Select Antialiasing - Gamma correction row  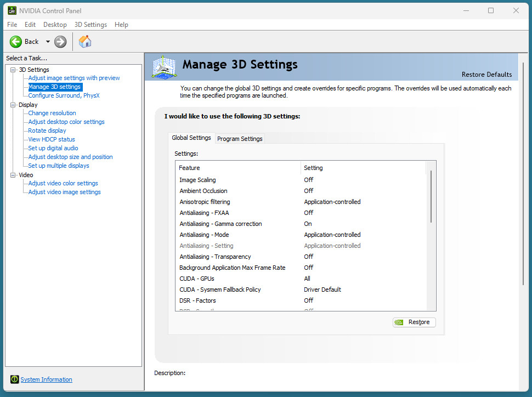click(x=301, y=224)
